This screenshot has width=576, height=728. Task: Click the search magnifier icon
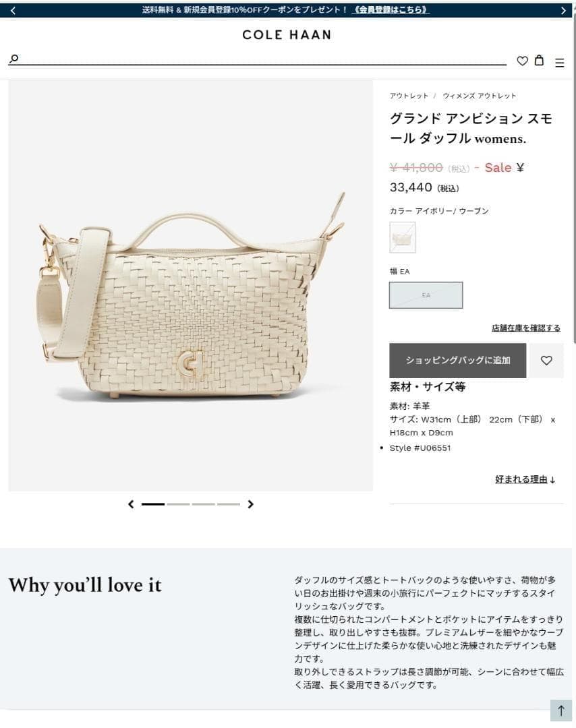tap(14, 59)
